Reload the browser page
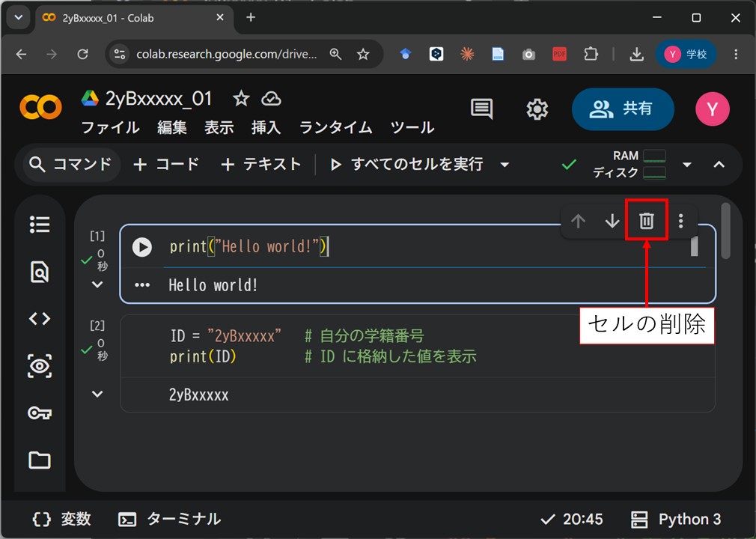This screenshot has height=539, width=756. click(82, 54)
